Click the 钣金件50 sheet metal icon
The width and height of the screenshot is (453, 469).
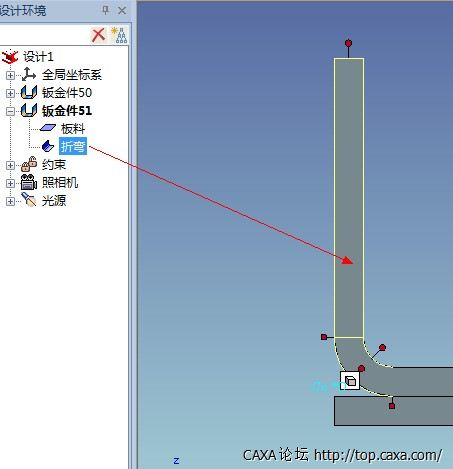point(29,92)
